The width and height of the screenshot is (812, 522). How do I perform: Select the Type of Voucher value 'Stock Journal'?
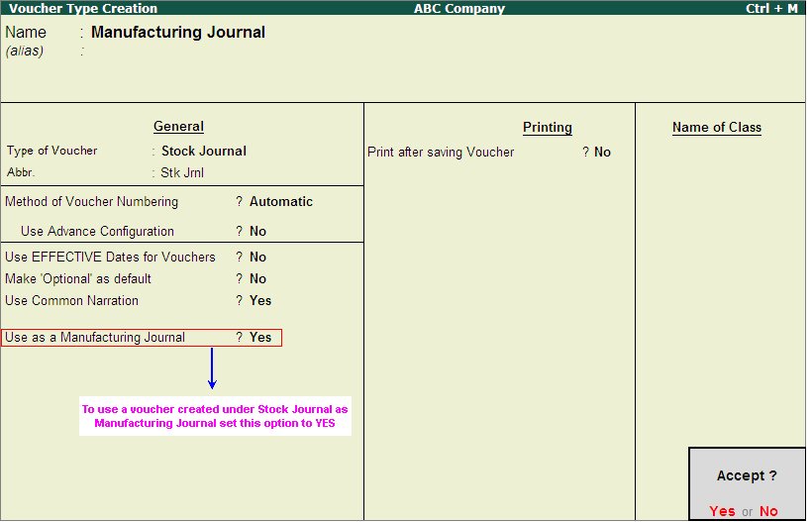coord(204,151)
